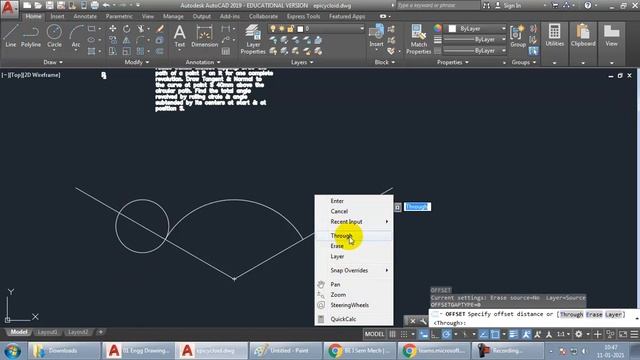
Task: Click the Match Properties icon
Action: point(418,39)
